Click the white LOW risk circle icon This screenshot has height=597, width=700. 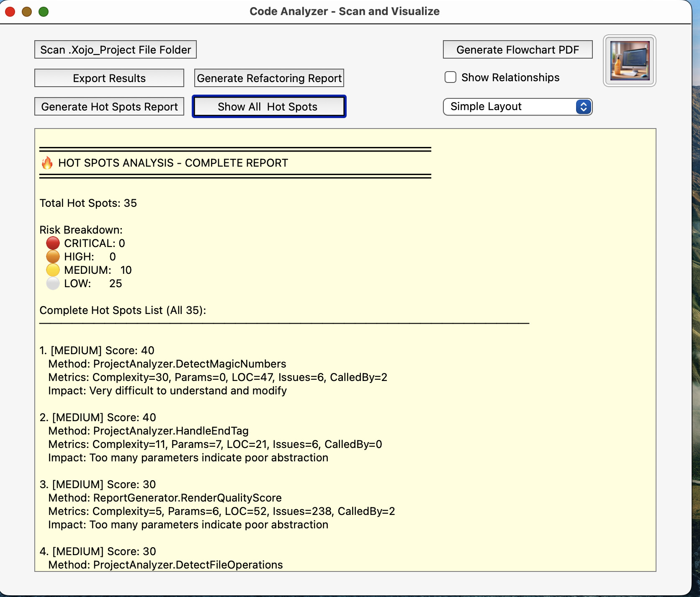(x=53, y=283)
